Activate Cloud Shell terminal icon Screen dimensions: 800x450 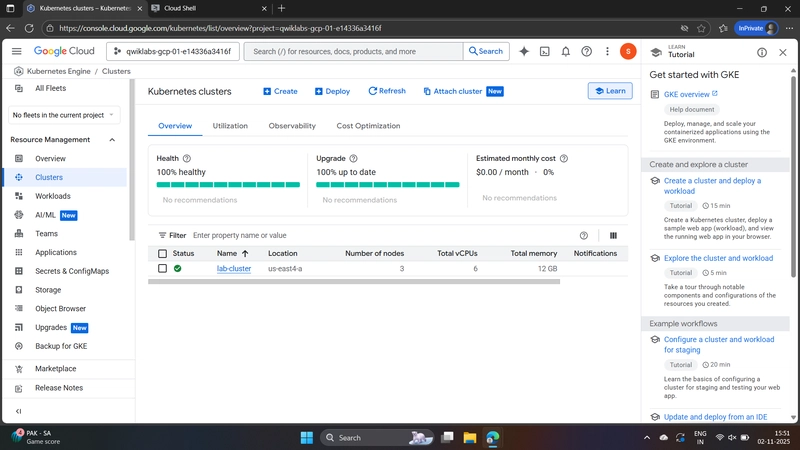(x=545, y=51)
